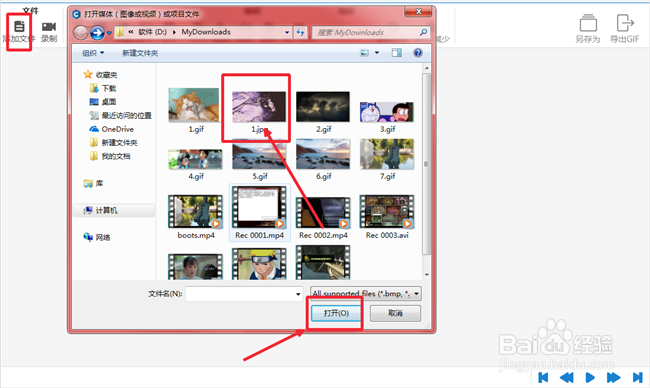The width and height of the screenshot is (650, 388).
Task: Select the 5.gif seashore thumbnail
Action: coord(259,154)
